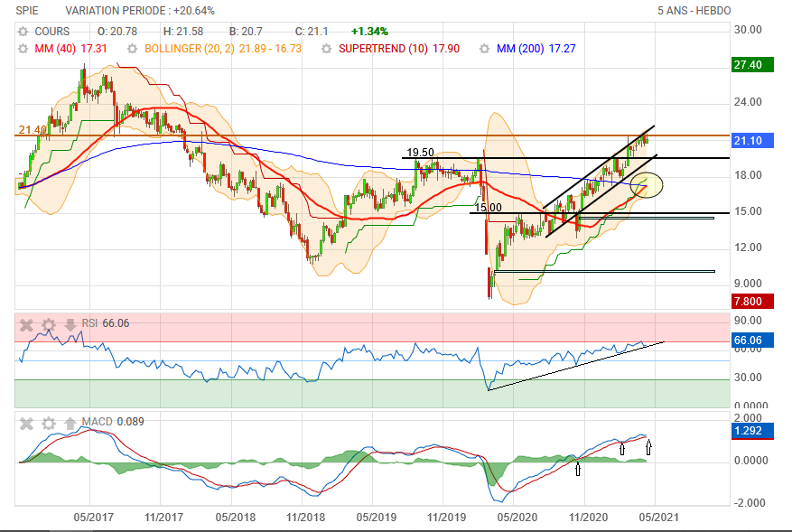Click the 11/2020 date axis label
Viewport: 792px width, 532px height.
tap(589, 518)
